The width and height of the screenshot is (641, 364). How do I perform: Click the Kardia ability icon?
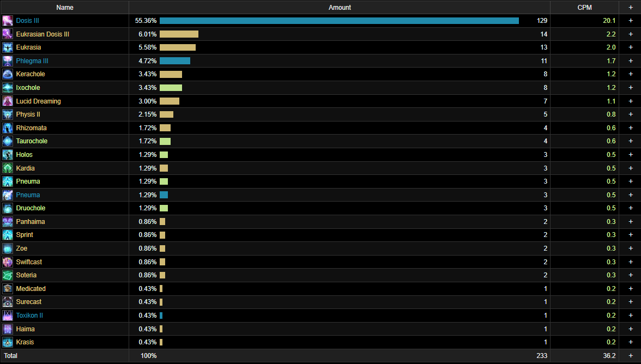[x=8, y=168]
